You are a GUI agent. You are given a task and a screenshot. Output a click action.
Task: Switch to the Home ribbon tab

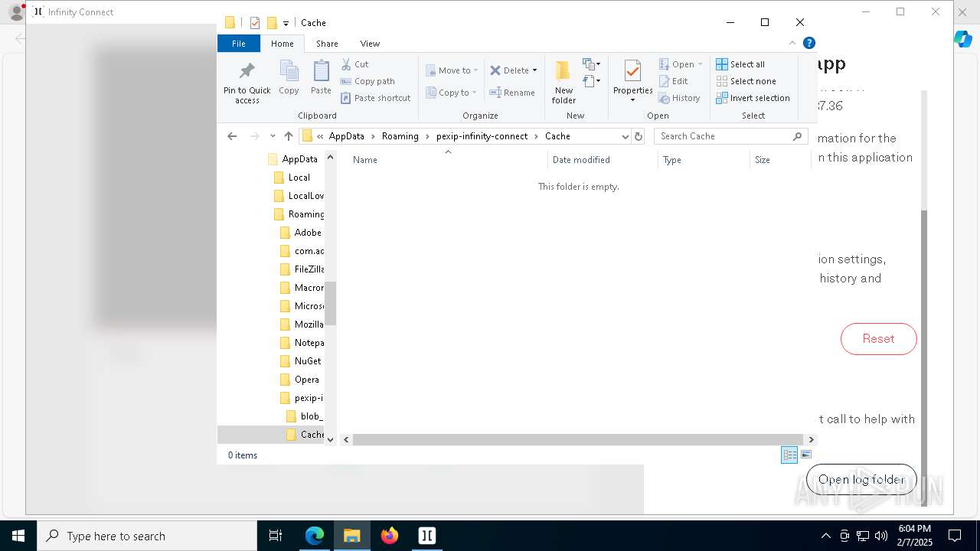(x=282, y=44)
